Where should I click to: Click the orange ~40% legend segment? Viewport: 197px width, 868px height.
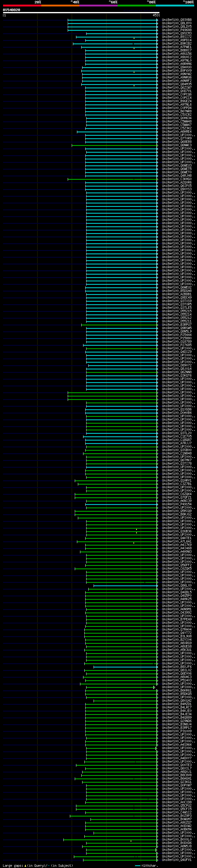[60, 6]
